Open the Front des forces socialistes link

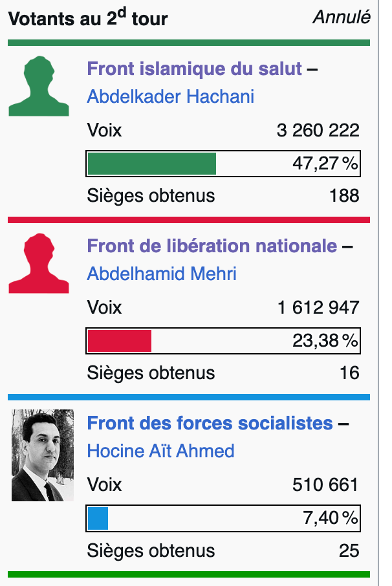(210, 423)
